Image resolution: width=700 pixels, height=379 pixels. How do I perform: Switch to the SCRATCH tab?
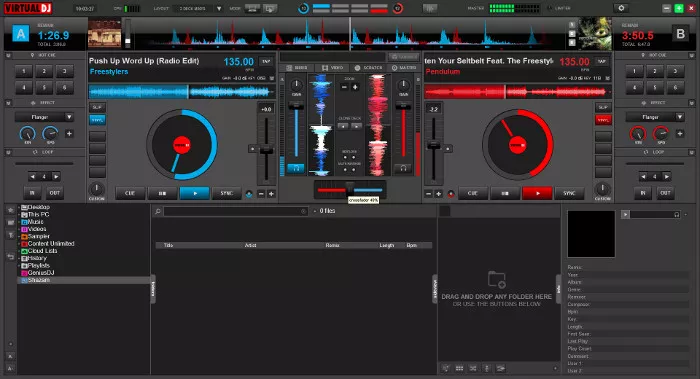368,68
